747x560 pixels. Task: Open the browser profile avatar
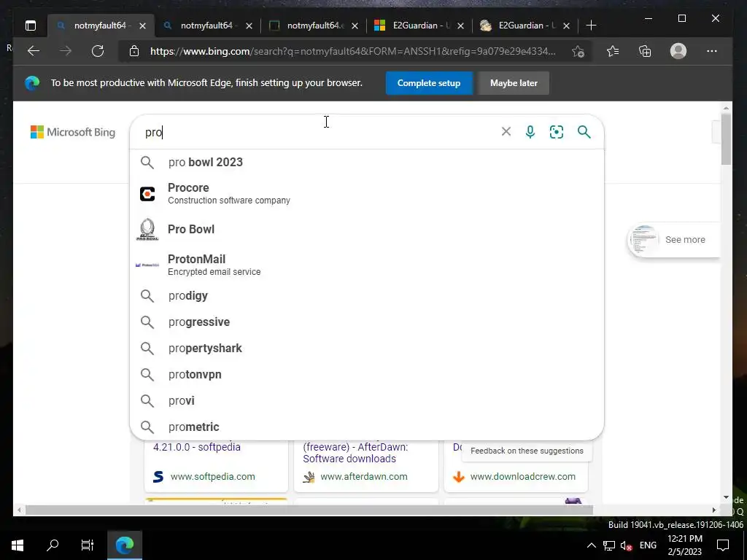tap(678, 51)
